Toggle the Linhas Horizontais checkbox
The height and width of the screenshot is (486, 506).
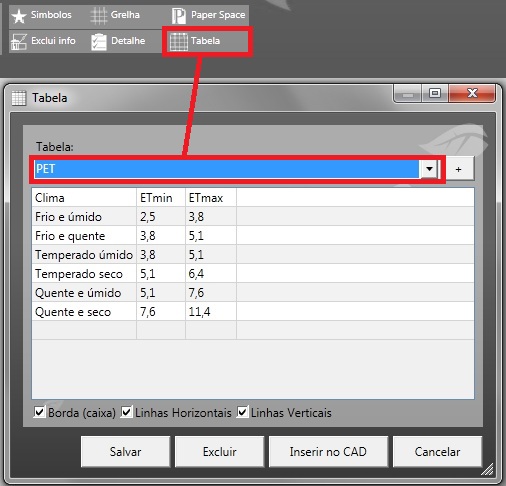[x=126, y=412]
